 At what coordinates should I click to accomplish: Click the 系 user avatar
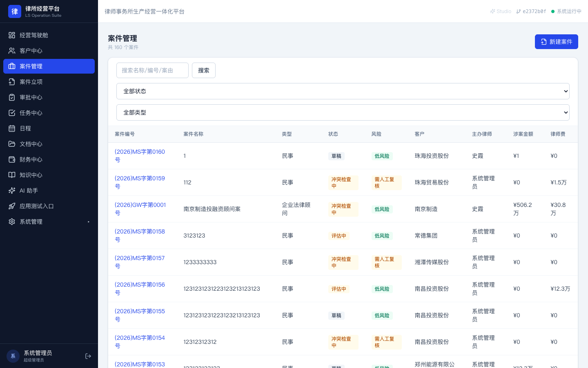coord(13,356)
